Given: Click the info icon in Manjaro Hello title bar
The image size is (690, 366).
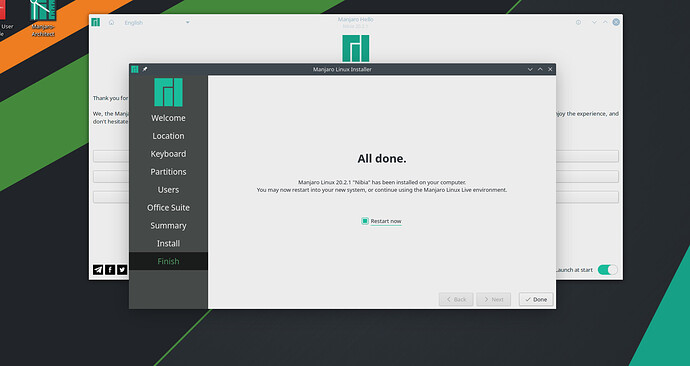Looking at the screenshot, I should pos(578,22).
